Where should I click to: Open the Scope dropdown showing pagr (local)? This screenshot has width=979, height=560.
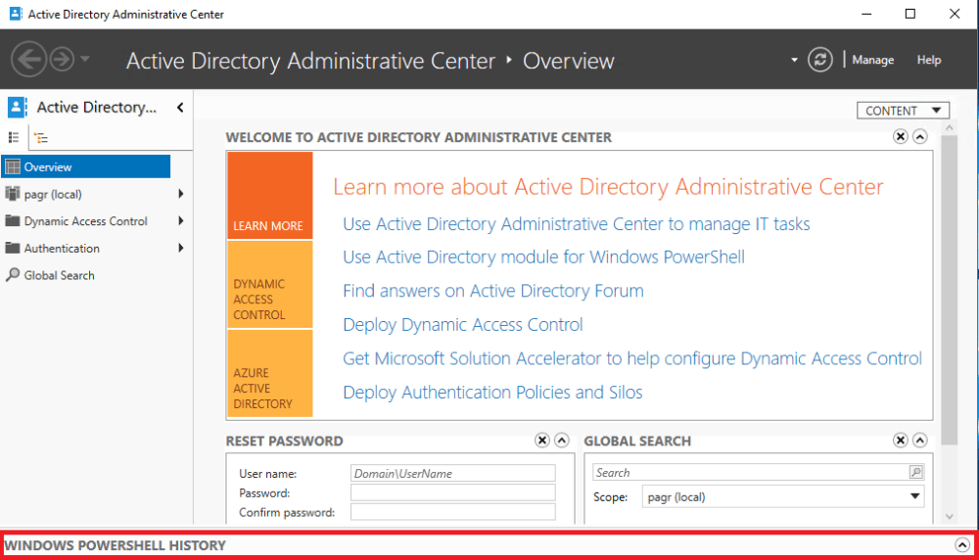tap(783, 496)
